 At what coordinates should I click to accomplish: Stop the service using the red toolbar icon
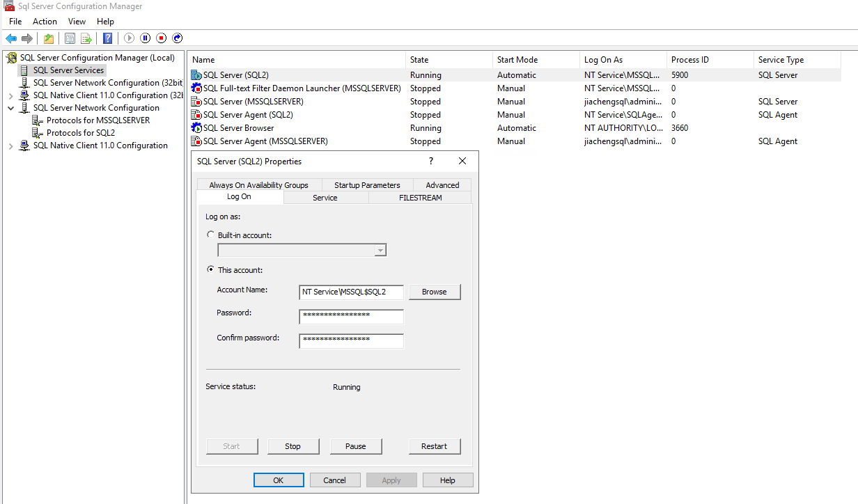pyautogui.click(x=162, y=38)
